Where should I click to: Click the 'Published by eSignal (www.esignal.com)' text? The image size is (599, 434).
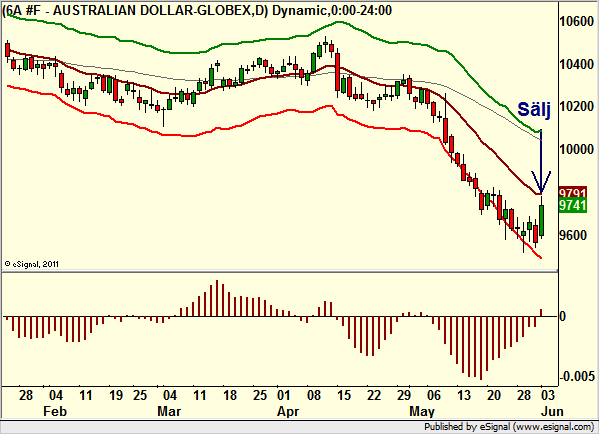(509, 427)
